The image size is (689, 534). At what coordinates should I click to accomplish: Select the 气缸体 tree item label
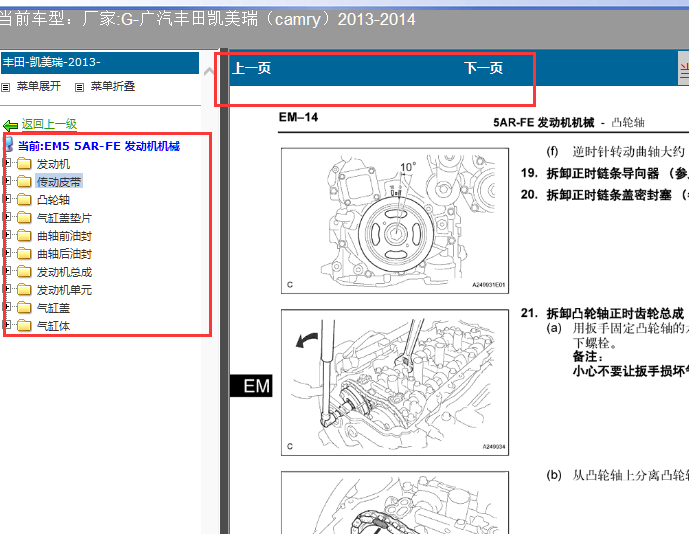[53, 326]
